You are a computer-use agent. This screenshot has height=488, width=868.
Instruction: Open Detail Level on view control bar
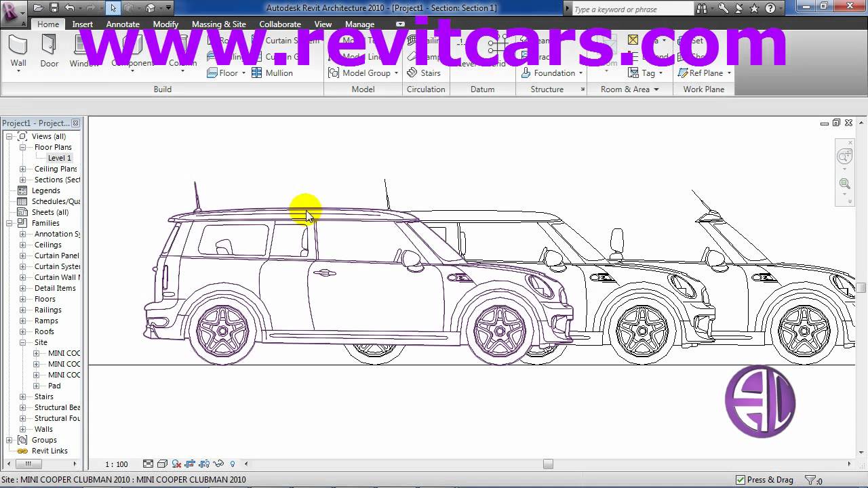tap(148, 464)
